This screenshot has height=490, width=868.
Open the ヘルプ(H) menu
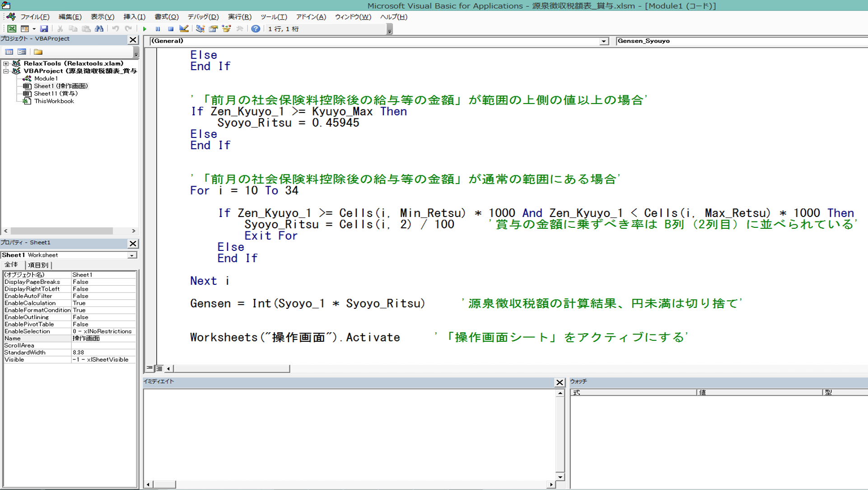click(394, 17)
